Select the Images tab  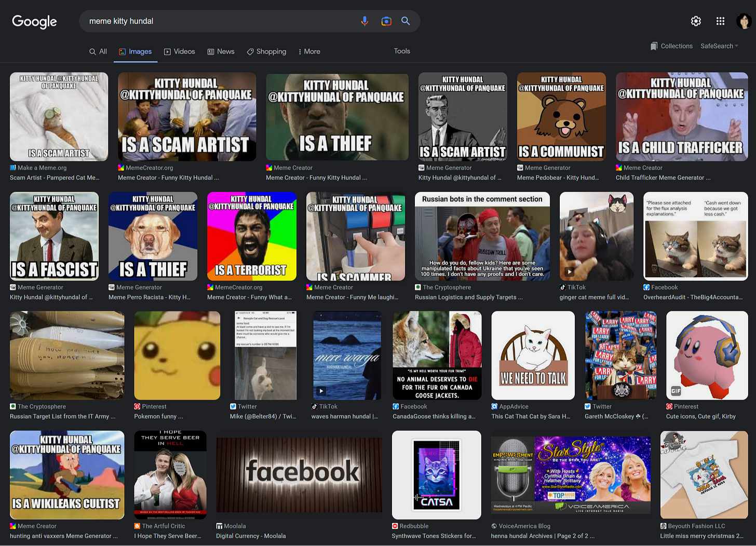click(x=135, y=51)
